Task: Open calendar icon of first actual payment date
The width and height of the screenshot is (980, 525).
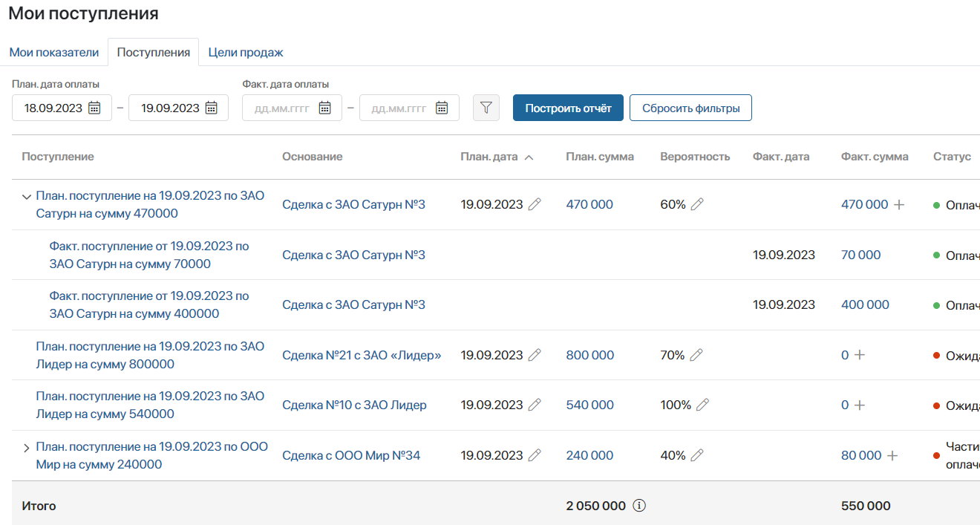Action: (324, 108)
